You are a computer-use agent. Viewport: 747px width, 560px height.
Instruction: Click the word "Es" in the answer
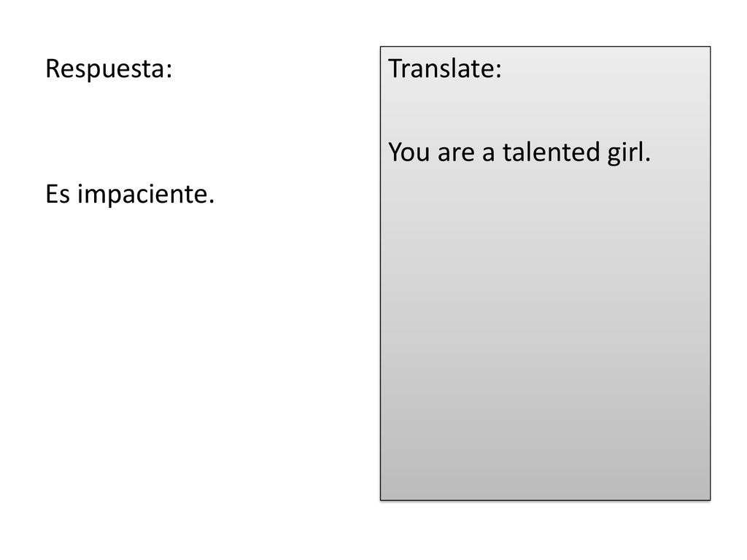pyautogui.click(x=58, y=194)
